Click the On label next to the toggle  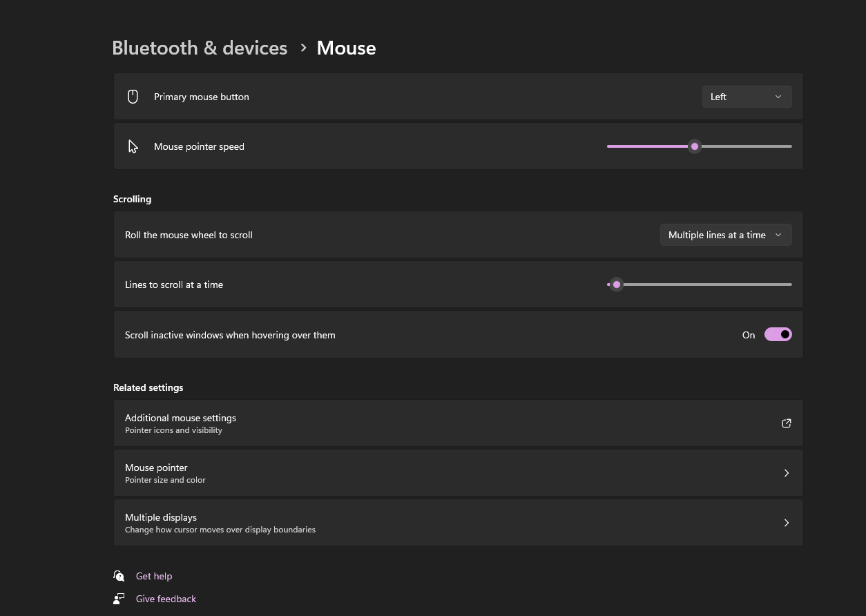749,335
